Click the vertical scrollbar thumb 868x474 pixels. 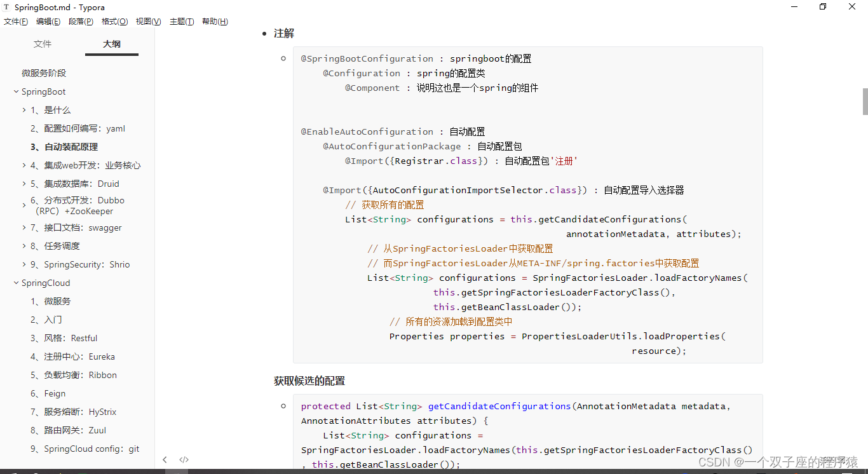(865, 102)
